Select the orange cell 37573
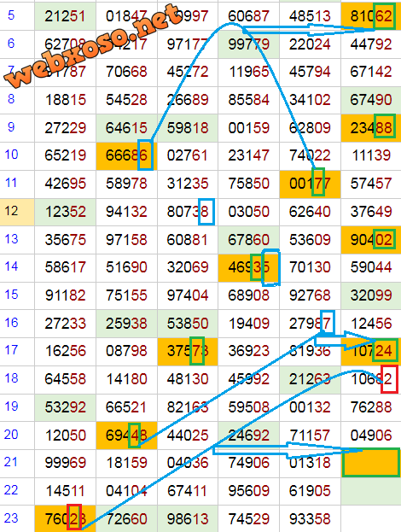The width and height of the screenshot is (401, 532). point(188,351)
